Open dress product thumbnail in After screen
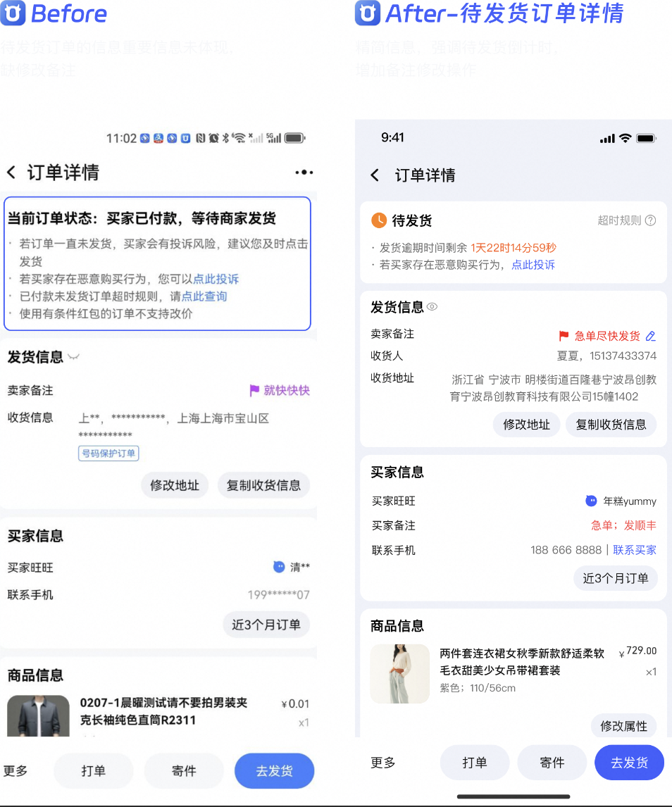 399,674
